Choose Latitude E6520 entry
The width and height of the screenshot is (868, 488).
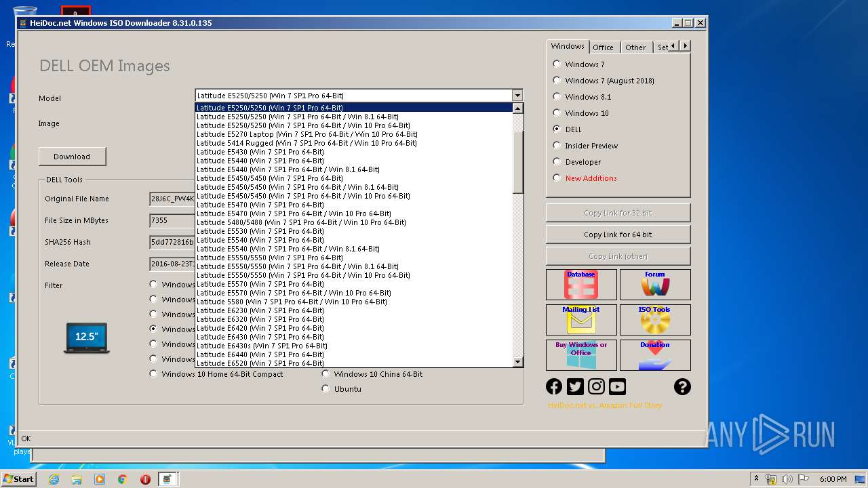[x=353, y=363]
